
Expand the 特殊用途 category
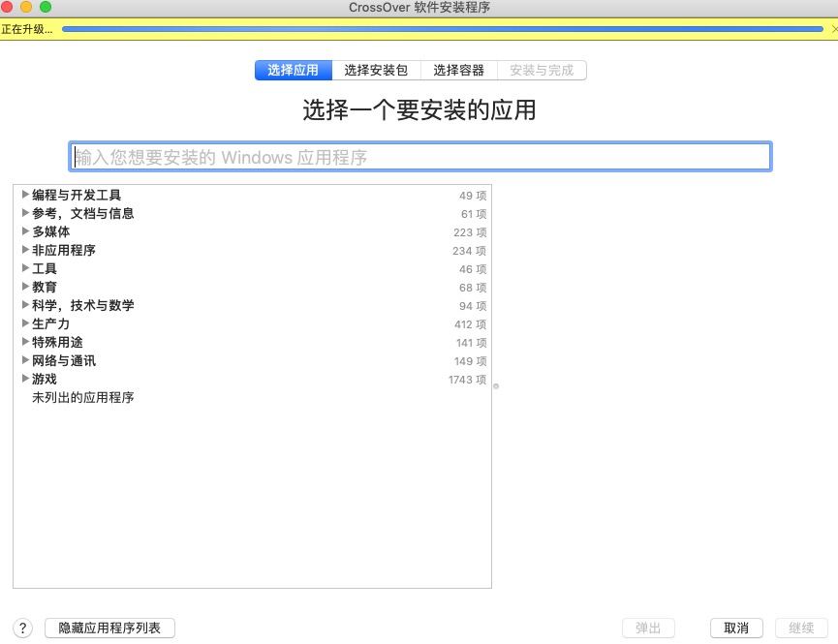(x=25, y=342)
